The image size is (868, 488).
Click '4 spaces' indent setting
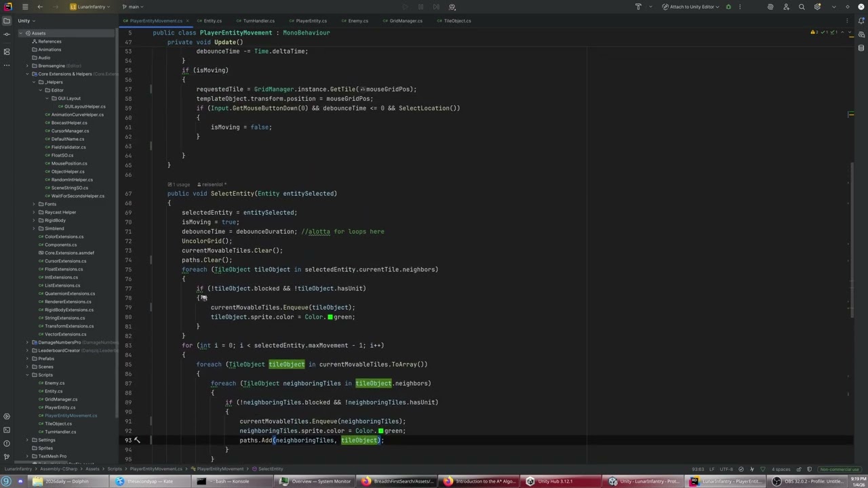(781, 469)
